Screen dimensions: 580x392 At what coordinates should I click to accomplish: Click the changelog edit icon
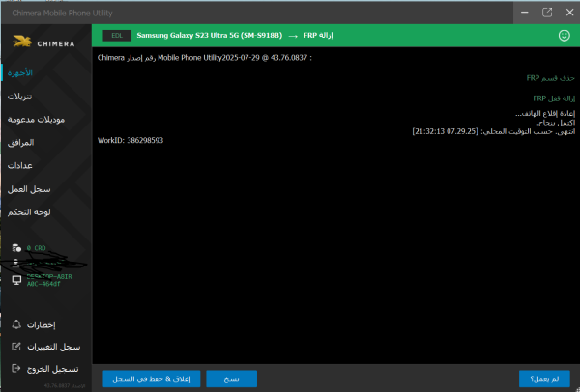[x=16, y=347]
